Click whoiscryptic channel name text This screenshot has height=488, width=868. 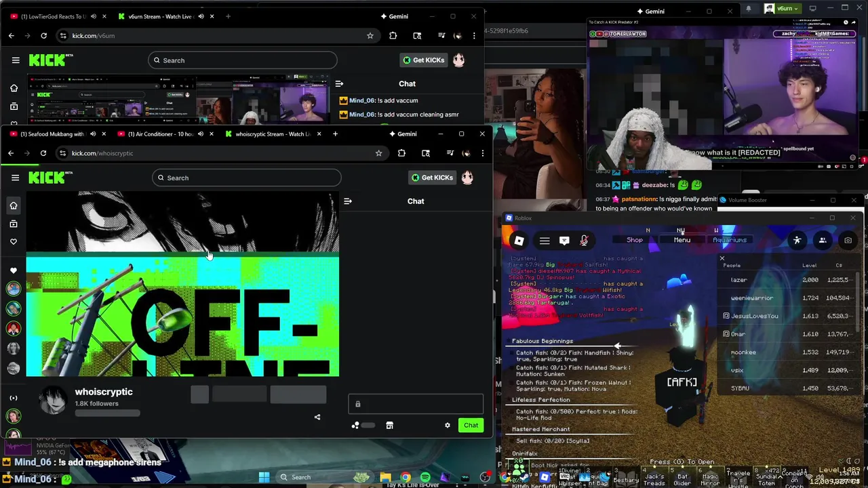(104, 392)
